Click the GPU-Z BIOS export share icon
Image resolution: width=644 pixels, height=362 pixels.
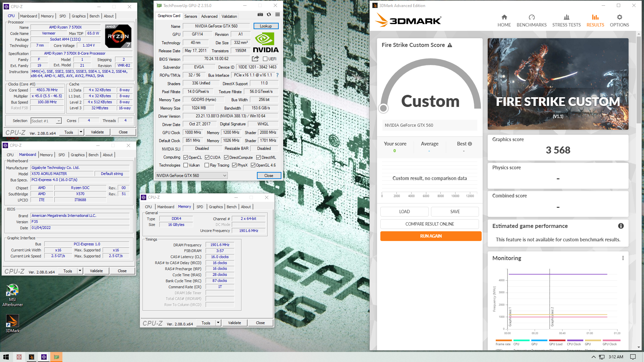click(256, 59)
